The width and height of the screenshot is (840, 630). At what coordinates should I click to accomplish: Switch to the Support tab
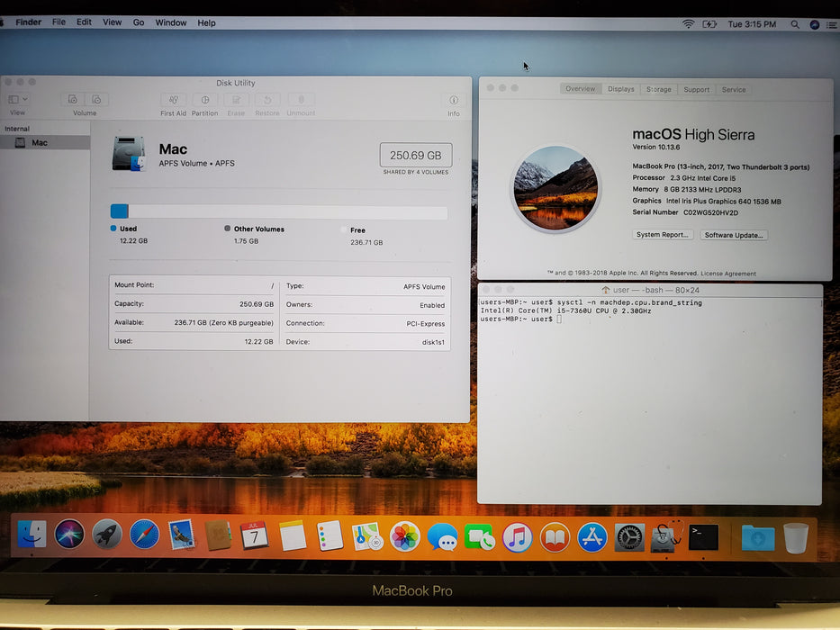[x=697, y=90]
